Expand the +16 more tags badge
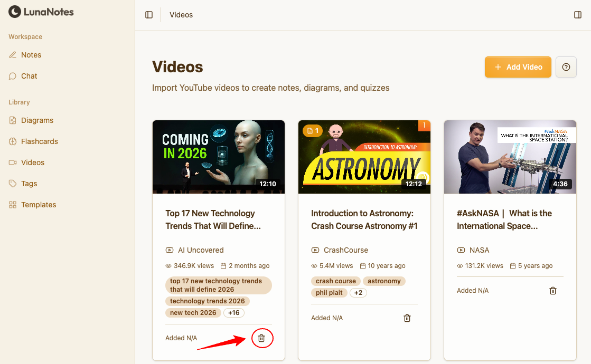The image size is (591, 364). (233, 313)
